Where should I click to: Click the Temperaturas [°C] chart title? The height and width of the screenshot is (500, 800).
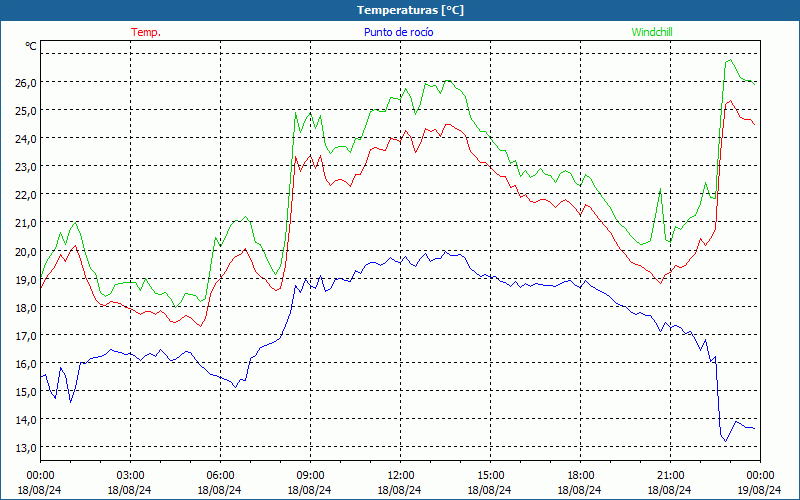tap(410, 10)
